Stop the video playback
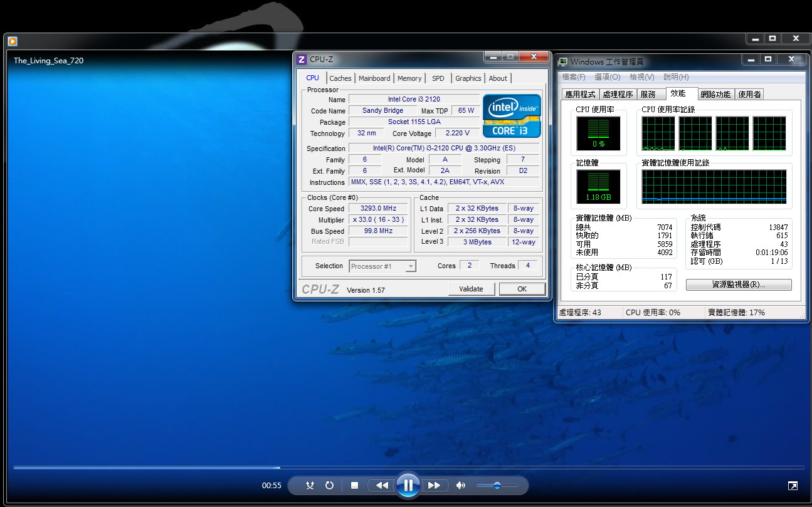This screenshot has height=507, width=812. [354, 486]
